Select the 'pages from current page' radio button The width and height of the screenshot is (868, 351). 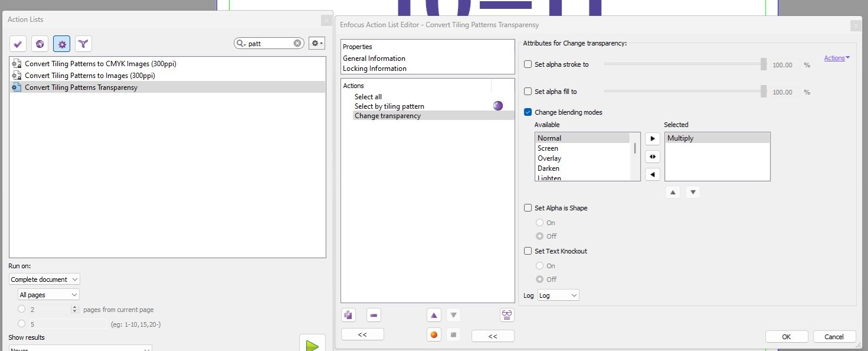point(22,309)
